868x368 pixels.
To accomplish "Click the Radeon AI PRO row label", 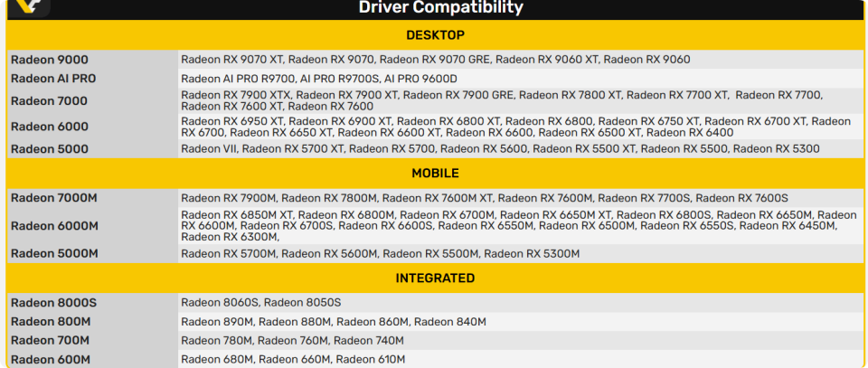I will (x=53, y=79).
